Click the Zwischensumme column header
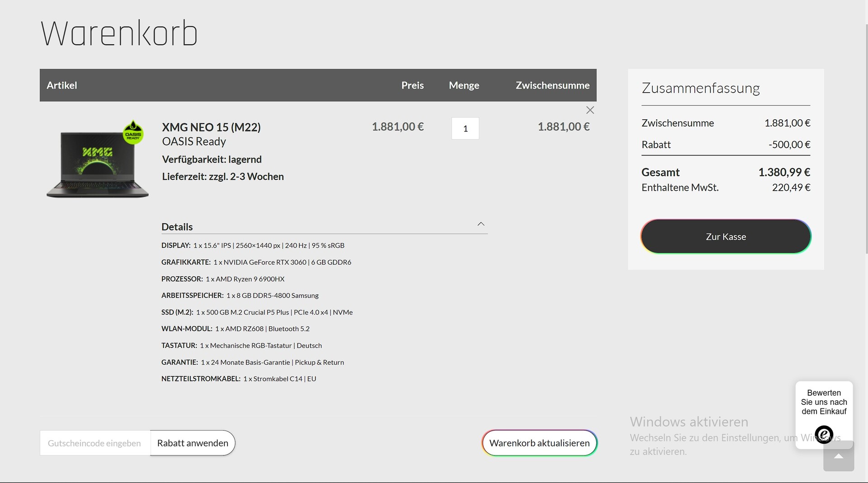Screen dimensions: 868x483 tap(552, 85)
